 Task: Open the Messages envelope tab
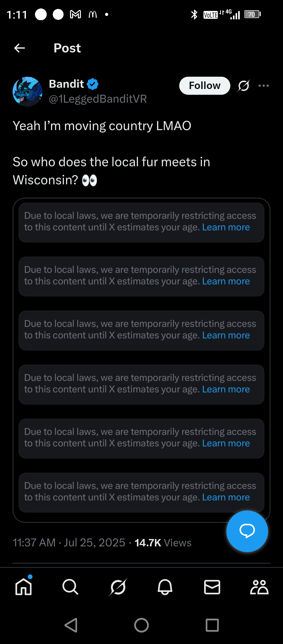click(212, 587)
